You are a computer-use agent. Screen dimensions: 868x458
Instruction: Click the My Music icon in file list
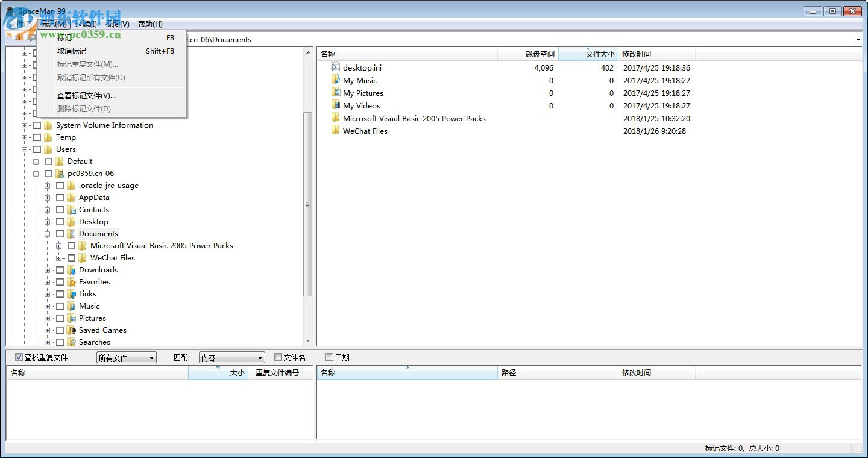click(336, 81)
